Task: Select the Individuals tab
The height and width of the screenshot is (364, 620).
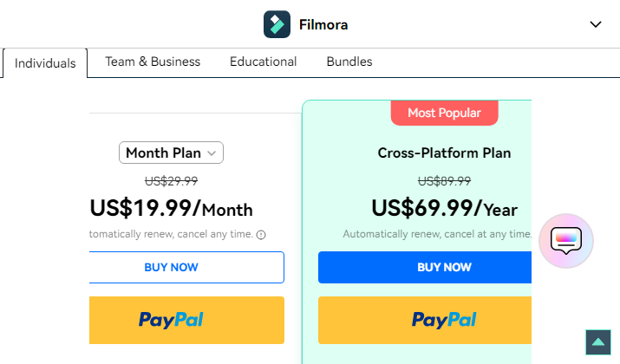Action: tap(45, 63)
